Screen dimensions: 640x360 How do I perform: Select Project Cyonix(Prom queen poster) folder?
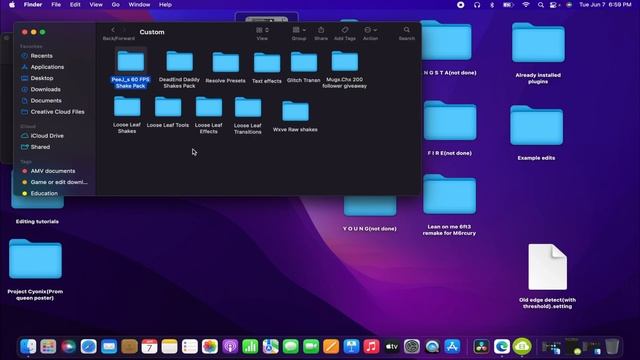point(36,259)
